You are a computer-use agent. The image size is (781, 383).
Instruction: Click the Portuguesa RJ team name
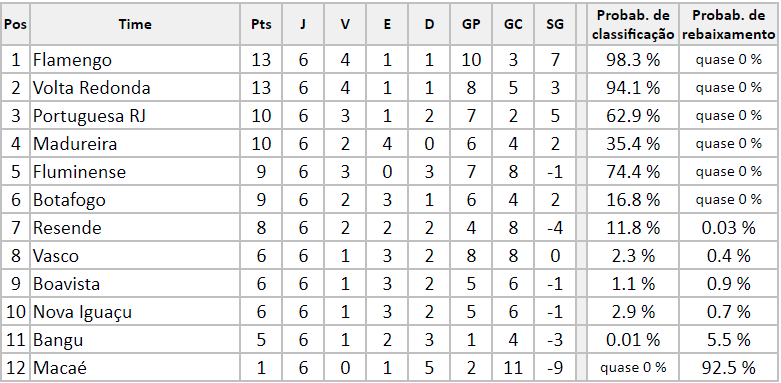click(89, 116)
